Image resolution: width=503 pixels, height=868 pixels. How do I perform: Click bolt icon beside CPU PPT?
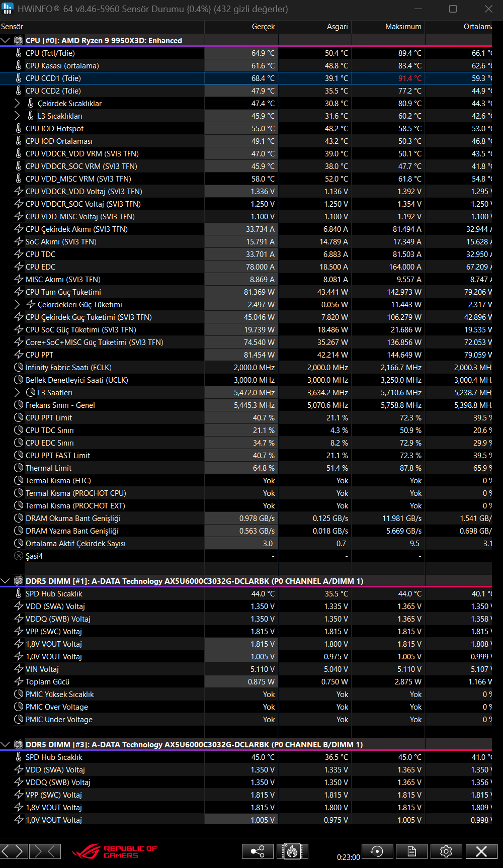19,355
